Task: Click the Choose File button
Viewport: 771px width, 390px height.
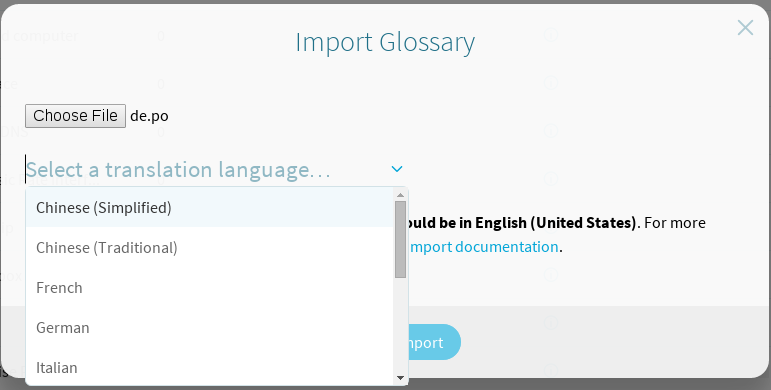Action: [75, 116]
